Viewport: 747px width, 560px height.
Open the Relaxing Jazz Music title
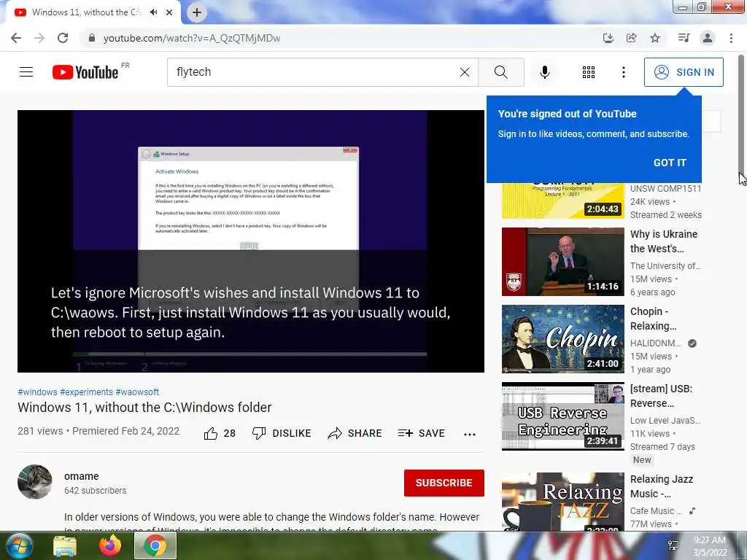[662, 486]
